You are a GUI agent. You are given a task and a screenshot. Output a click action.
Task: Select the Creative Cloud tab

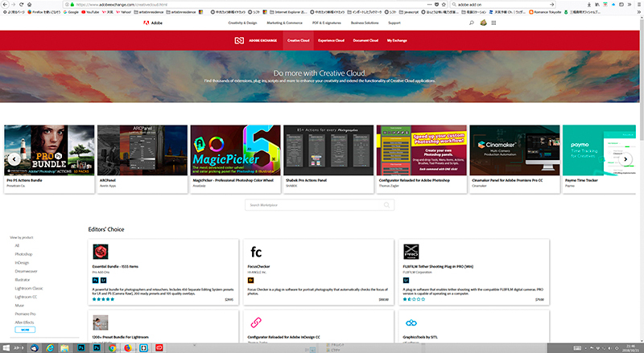pyautogui.click(x=298, y=40)
